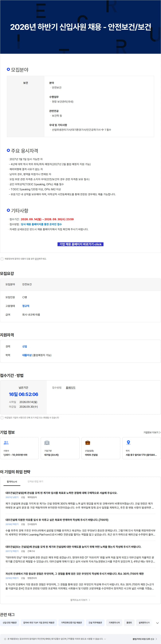The width and height of the screenshot is (161, 644).
Task: Click the 위치 서울 중구 을지로 card
Action: click(x=142, y=448)
